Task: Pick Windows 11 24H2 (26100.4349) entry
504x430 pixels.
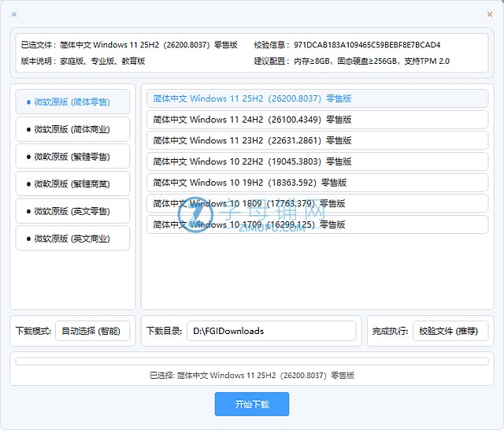Action: point(317,120)
